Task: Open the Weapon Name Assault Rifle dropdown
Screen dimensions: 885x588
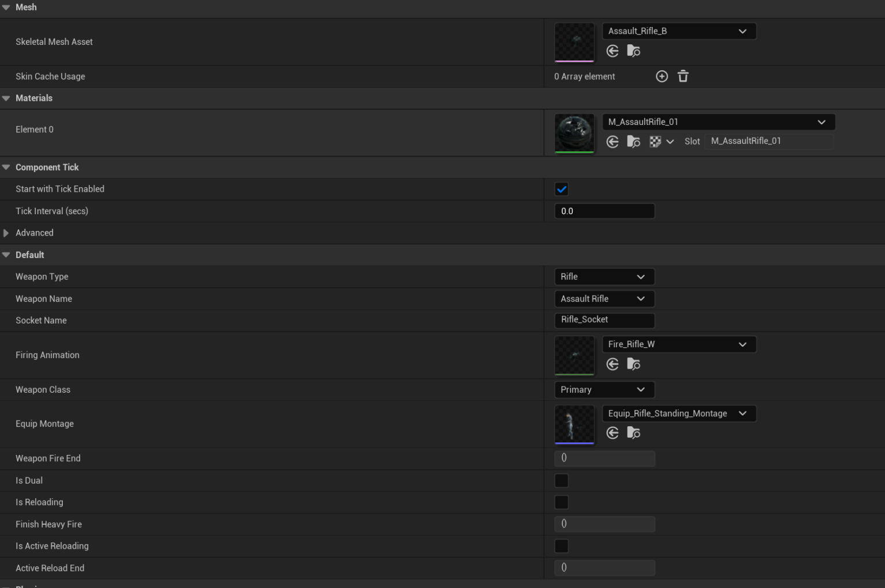Action: (x=604, y=299)
